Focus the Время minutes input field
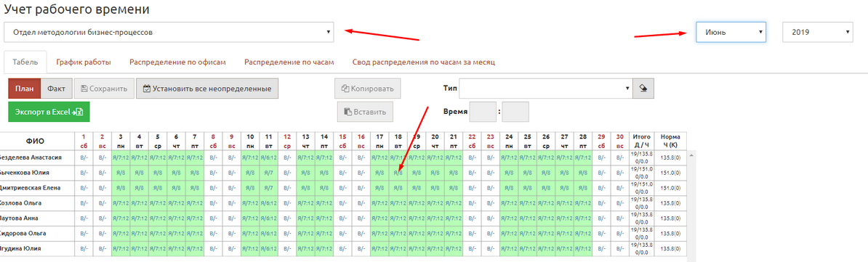The image size is (868, 262). 515,112
